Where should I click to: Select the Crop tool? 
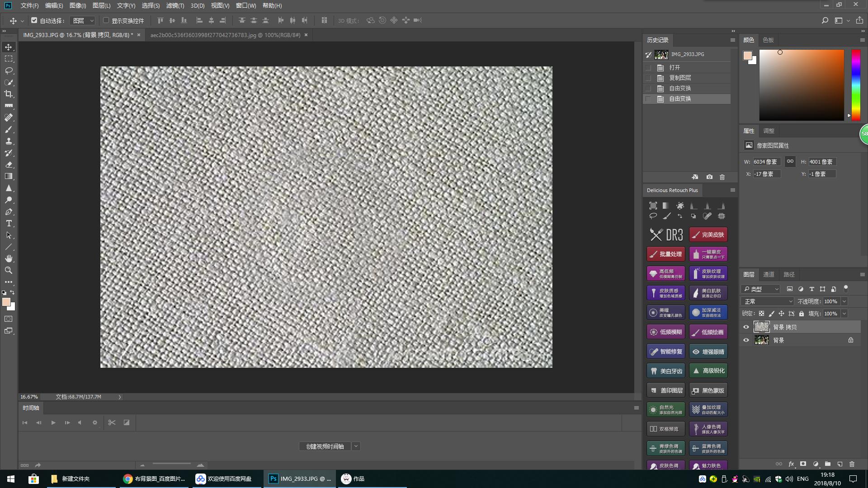coord(9,94)
